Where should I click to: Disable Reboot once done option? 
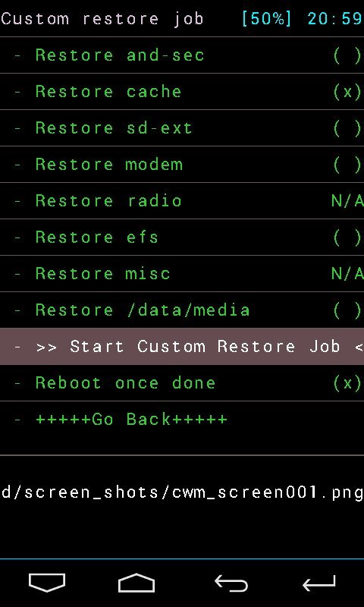click(347, 383)
